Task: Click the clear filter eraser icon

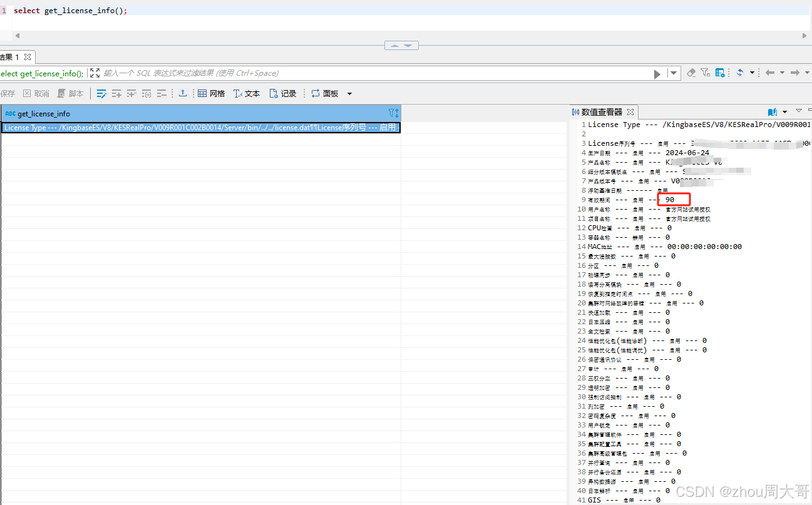Action: click(691, 73)
